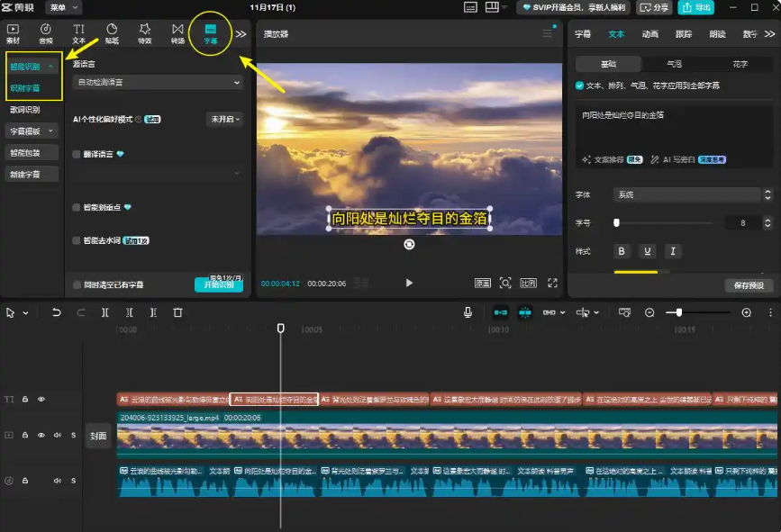Enable the 翻译语言 checkbox
Image resolution: width=781 pixels, height=532 pixels.
77,154
